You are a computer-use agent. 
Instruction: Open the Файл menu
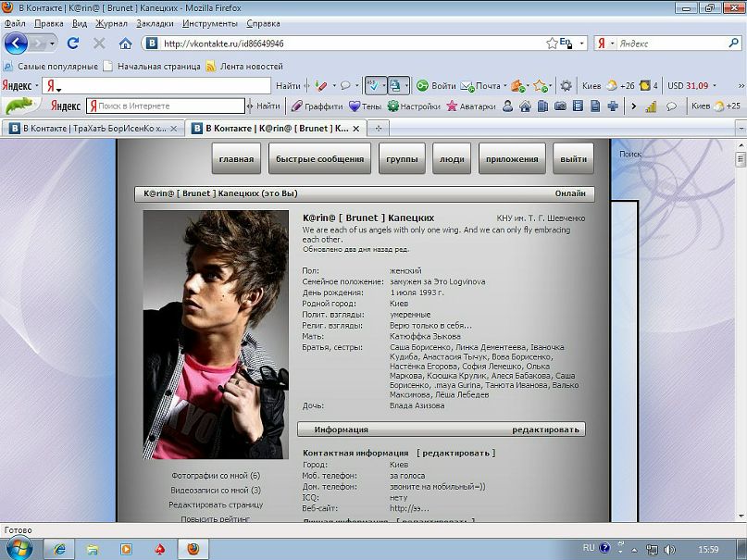(x=15, y=23)
